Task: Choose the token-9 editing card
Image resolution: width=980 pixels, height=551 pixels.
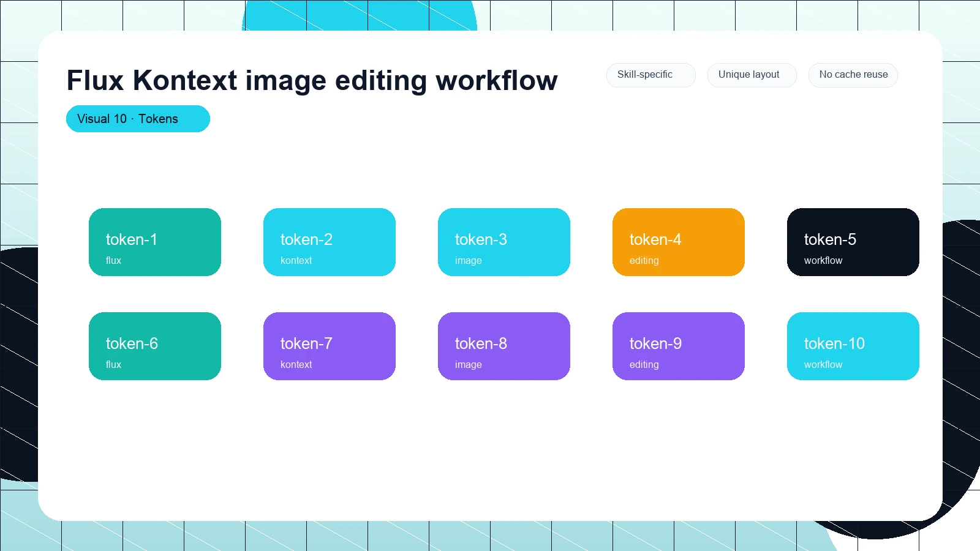Action: tap(679, 346)
